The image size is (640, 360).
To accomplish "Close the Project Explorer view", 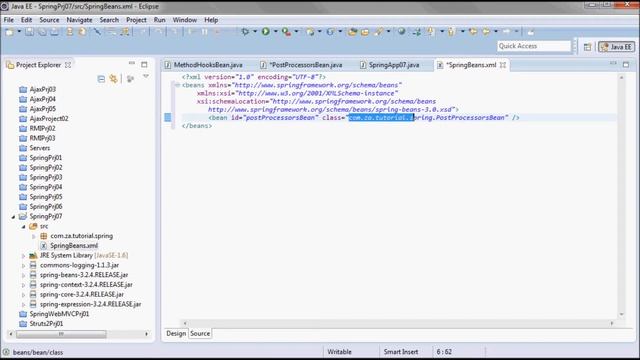I will coord(68,65).
